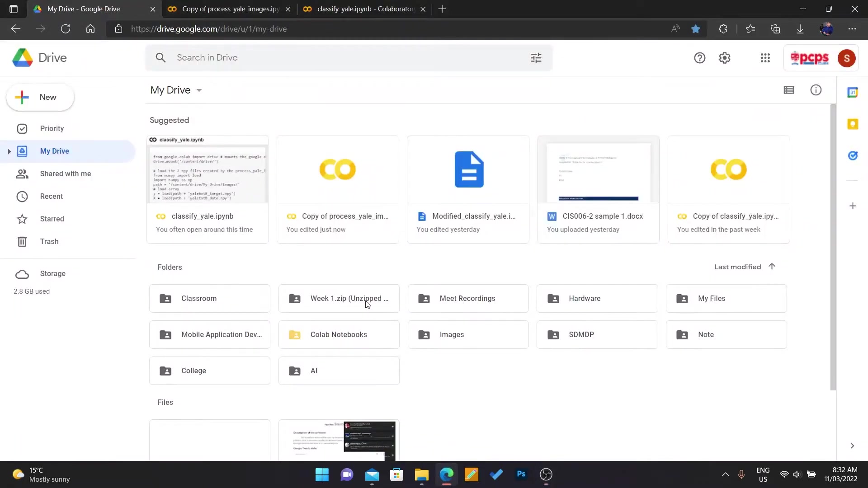Reverse sort direction arrow
Image resolution: width=868 pixels, height=488 pixels.
(772, 267)
